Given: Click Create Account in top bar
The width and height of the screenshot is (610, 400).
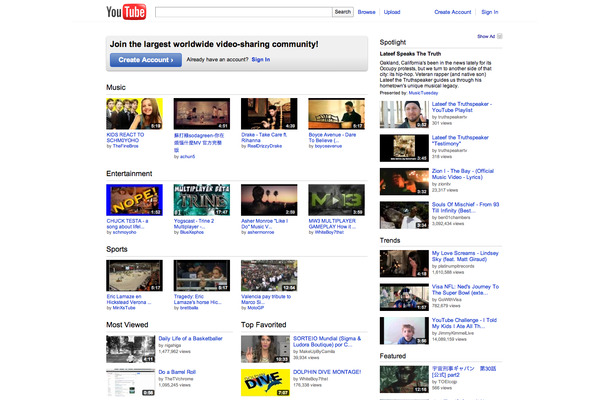Looking at the screenshot, I should coord(452,12).
